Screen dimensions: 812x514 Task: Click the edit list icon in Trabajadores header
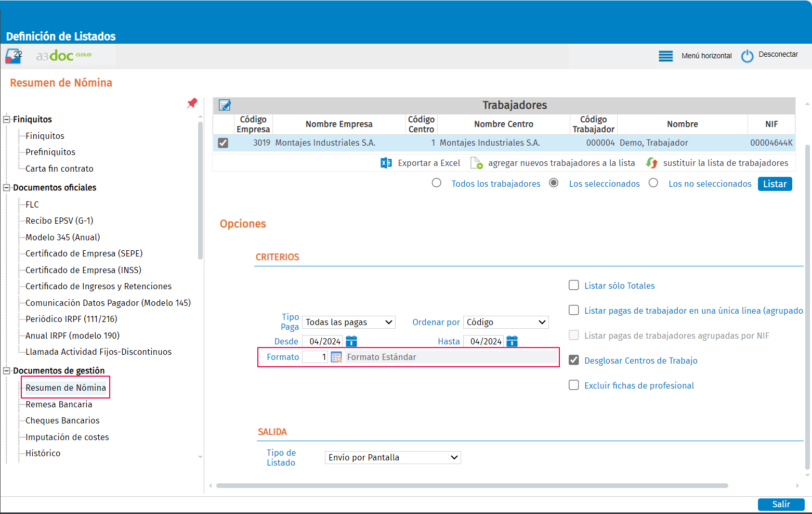(225, 105)
